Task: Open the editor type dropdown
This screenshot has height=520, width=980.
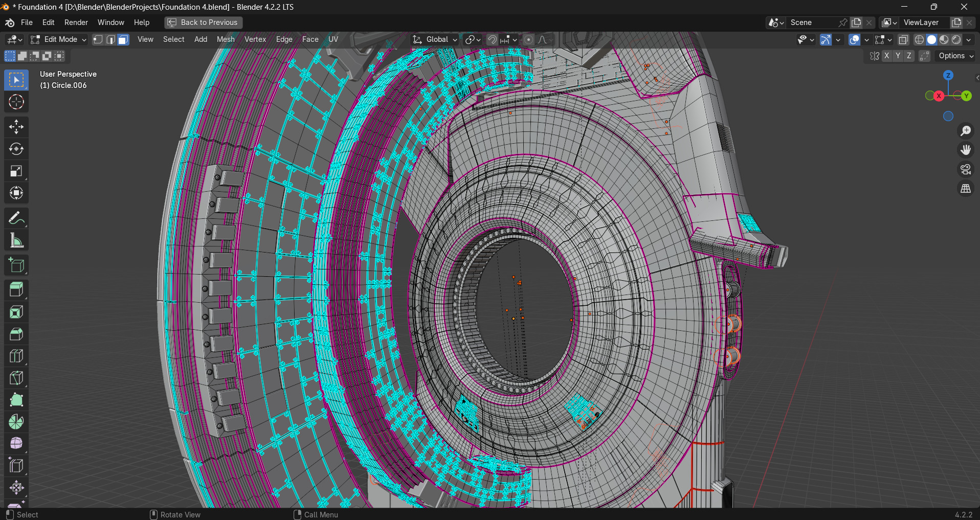Action: 14,39
